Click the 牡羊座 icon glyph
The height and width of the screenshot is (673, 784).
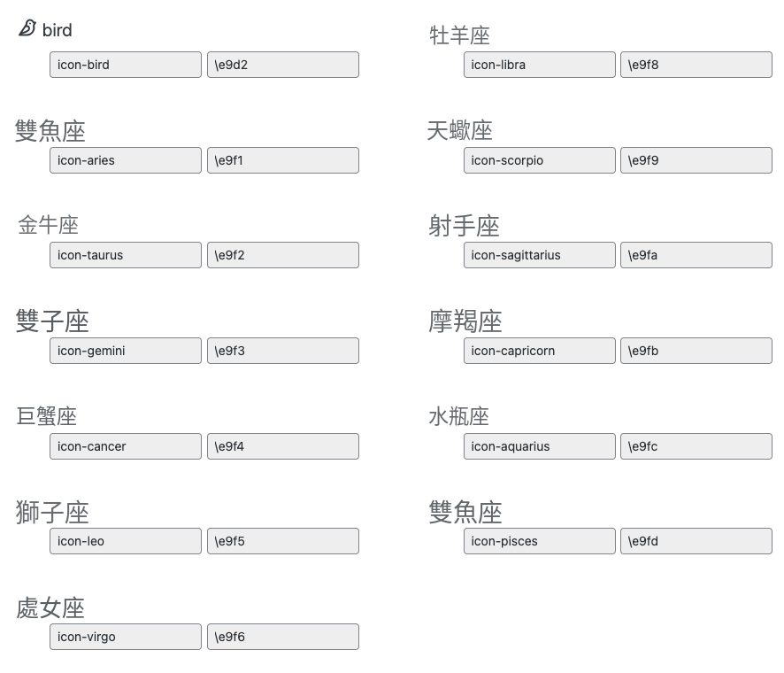[x=459, y=35]
